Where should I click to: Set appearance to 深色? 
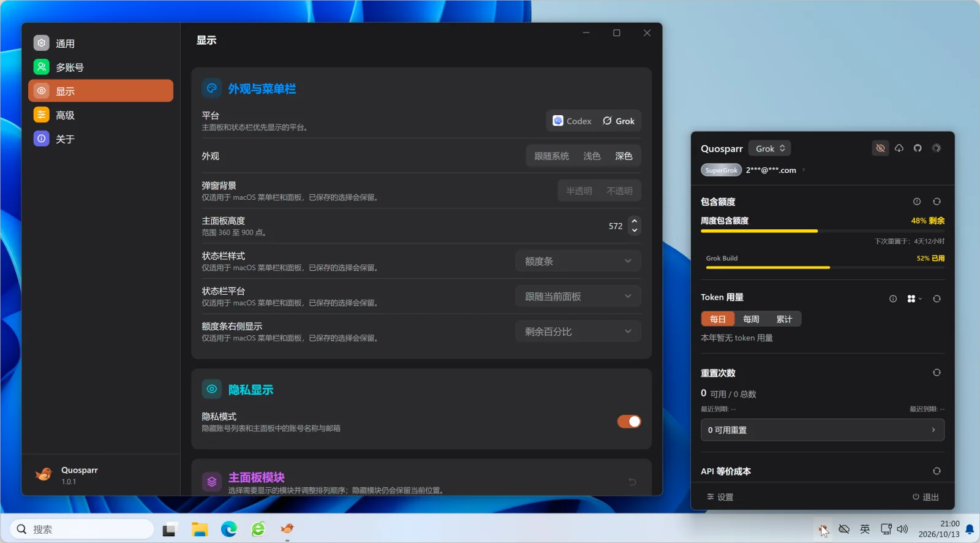click(x=624, y=156)
